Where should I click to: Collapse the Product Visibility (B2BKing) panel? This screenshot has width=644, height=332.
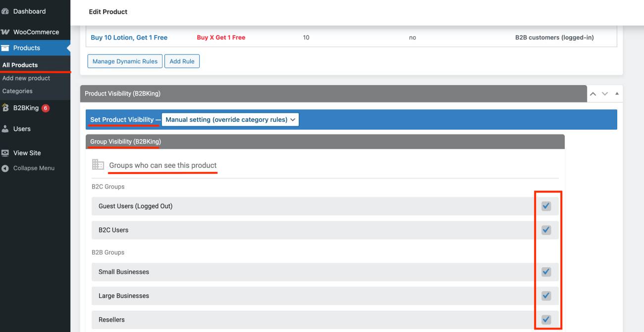(617, 94)
